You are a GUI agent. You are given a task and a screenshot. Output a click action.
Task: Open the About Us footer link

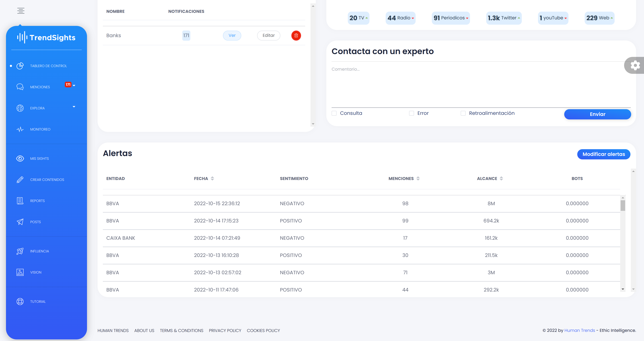click(x=144, y=330)
